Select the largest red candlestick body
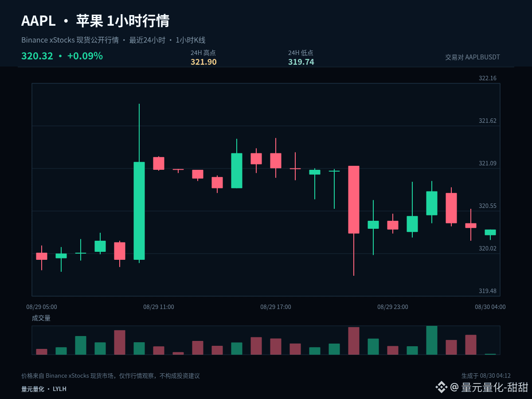 click(354, 199)
